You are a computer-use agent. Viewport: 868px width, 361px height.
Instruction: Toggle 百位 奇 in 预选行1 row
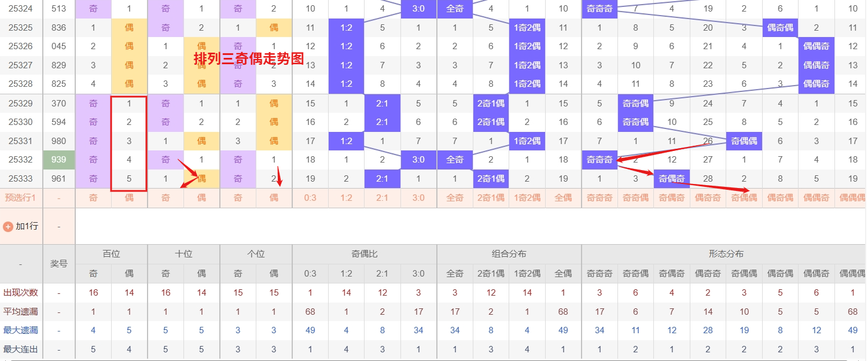(x=93, y=198)
